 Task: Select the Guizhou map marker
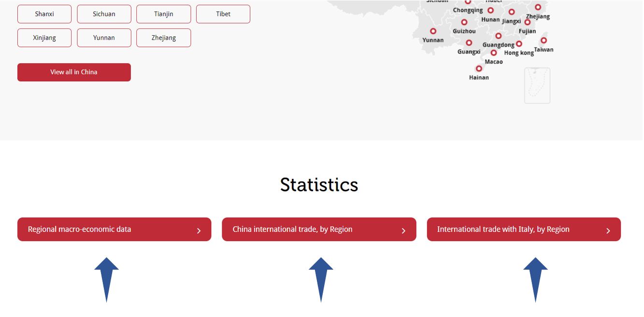464,22
